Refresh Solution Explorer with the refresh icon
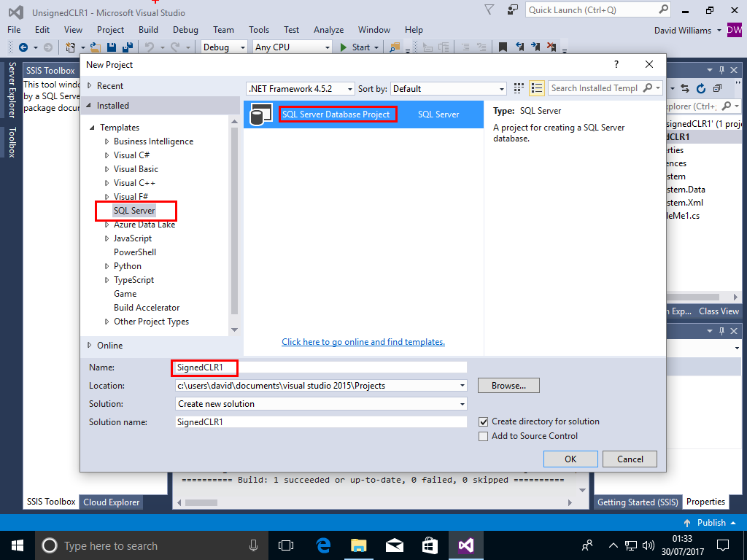 click(701, 88)
